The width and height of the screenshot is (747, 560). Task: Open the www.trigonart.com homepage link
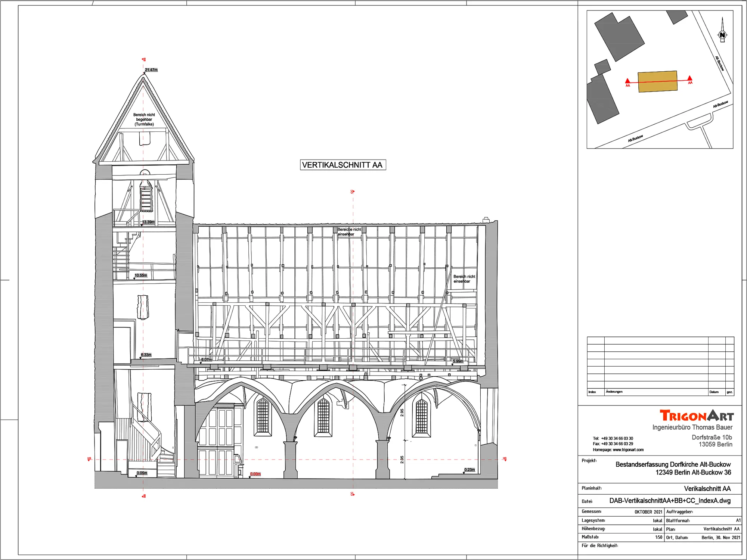point(628,450)
